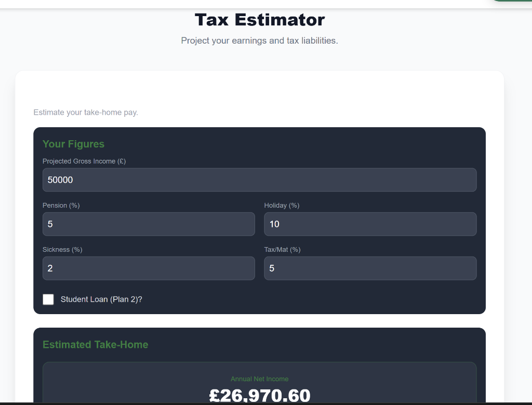Click the Tax Estimator page title
The image size is (532, 405).
tap(259, 20)
